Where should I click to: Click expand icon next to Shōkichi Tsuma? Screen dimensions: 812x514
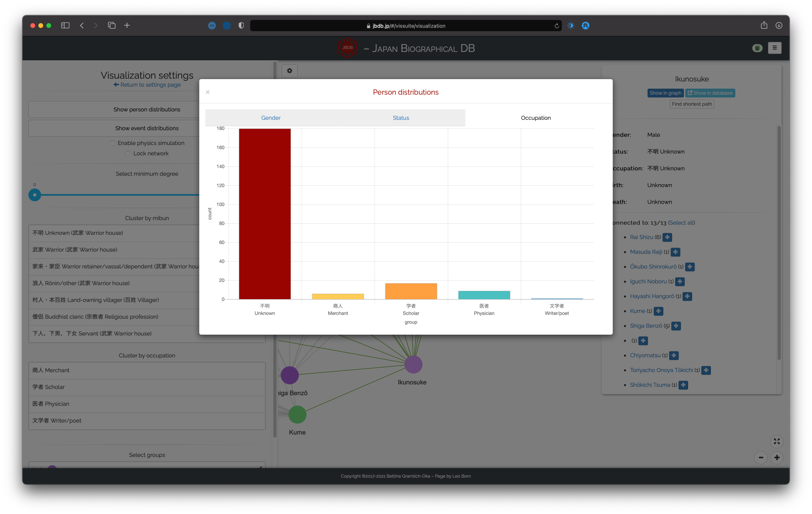click(x=683, y=385)
